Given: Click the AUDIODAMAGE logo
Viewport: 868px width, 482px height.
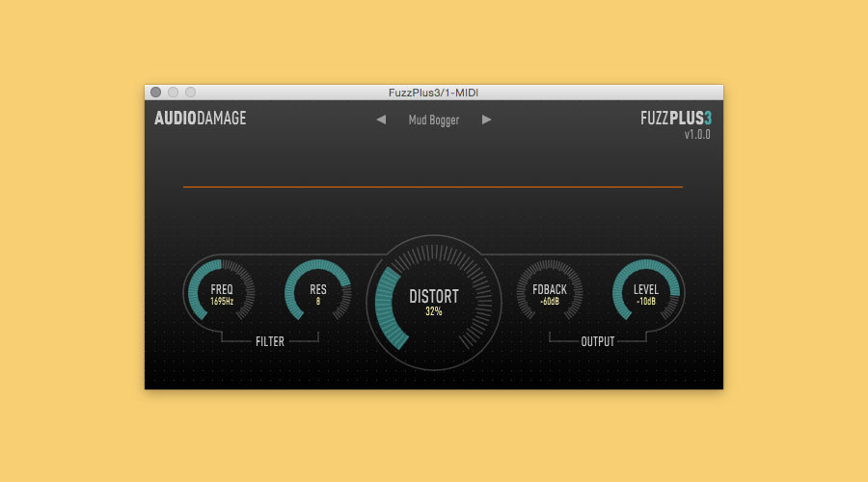Looking at the screenshot, I should [200, 118].
